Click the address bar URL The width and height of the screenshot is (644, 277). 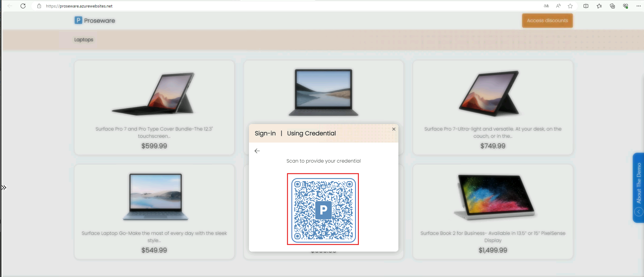[79, 6]
